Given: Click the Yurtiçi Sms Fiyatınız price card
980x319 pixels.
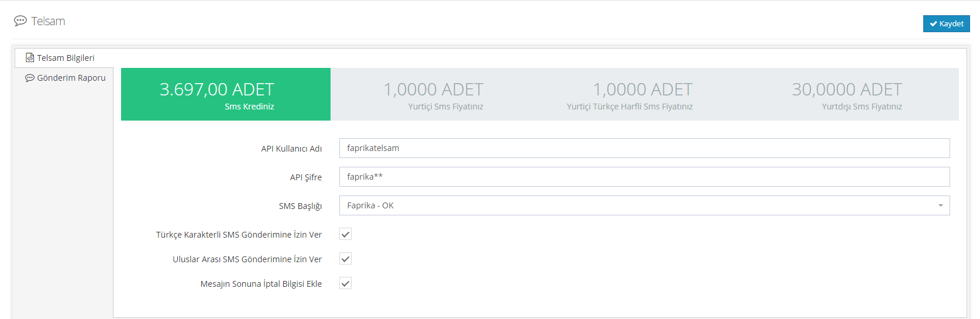Looking at the screenshot, I should (435, 94).
